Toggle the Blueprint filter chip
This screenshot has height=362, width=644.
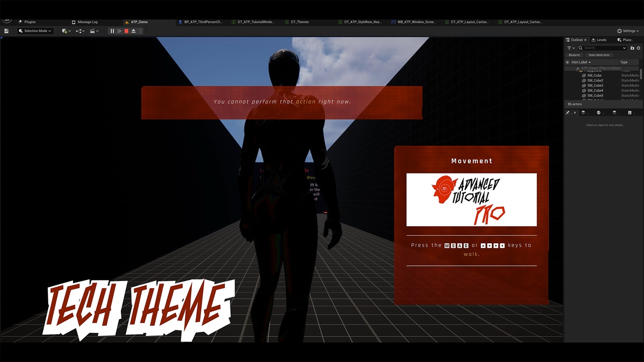click(574, 55)
